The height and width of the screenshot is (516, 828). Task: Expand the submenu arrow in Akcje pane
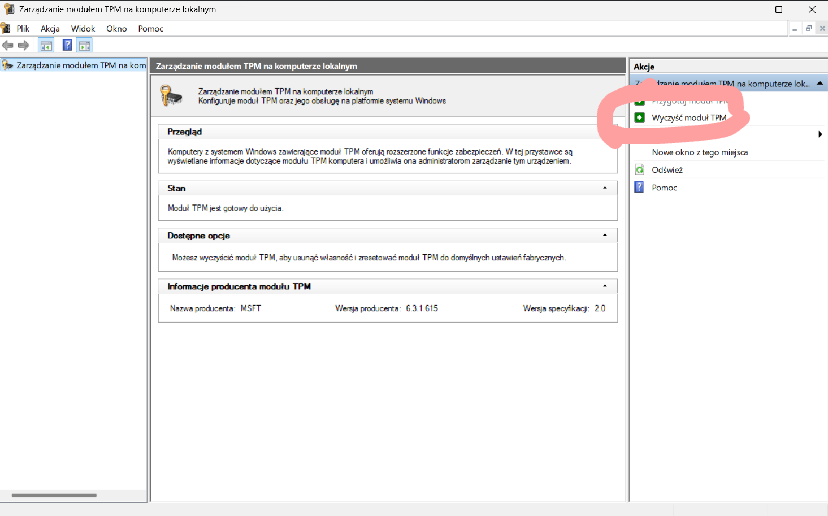click(x=820, y=134)
